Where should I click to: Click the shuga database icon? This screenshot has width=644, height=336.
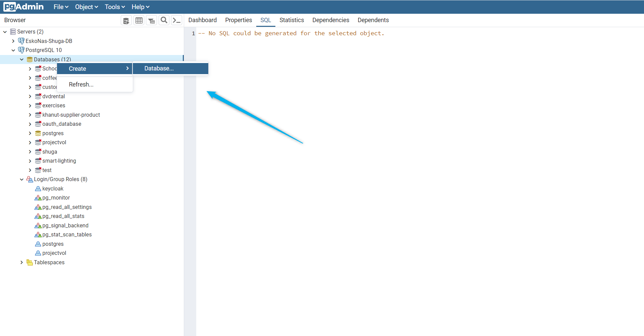click(x=38, y=152)
